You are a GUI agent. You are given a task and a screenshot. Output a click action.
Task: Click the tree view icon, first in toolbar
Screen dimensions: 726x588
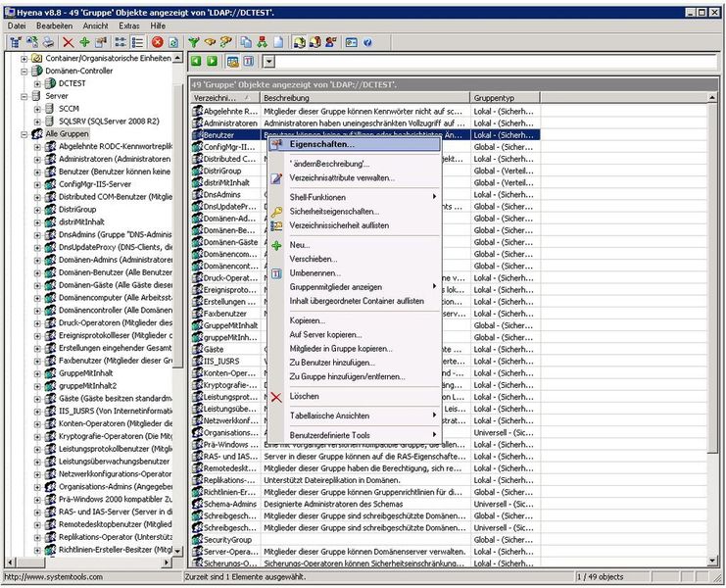16,42
